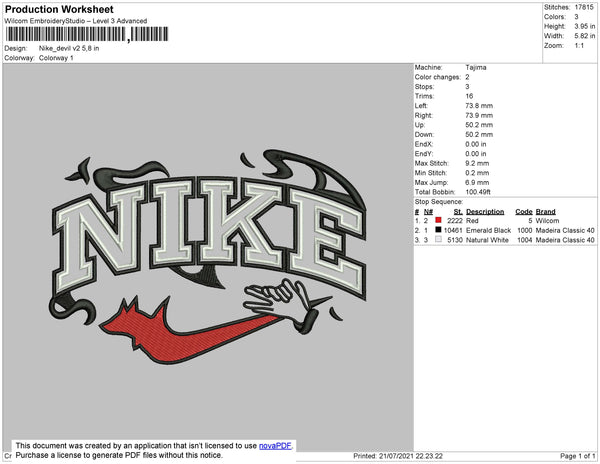Click the 'EndX:' label
This screenshot has width=600, height=464.
[x=424, y=144]
